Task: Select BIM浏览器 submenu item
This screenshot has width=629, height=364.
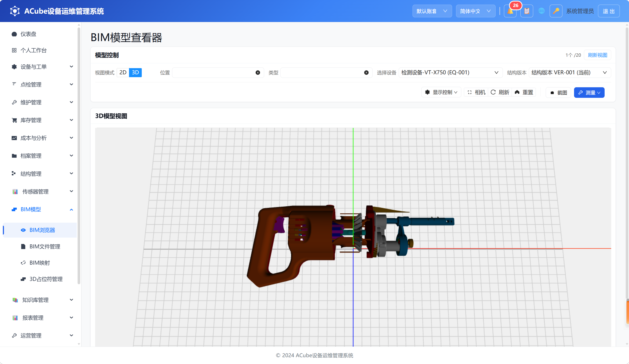Action: pyautogui.click(x=40, y=230)
